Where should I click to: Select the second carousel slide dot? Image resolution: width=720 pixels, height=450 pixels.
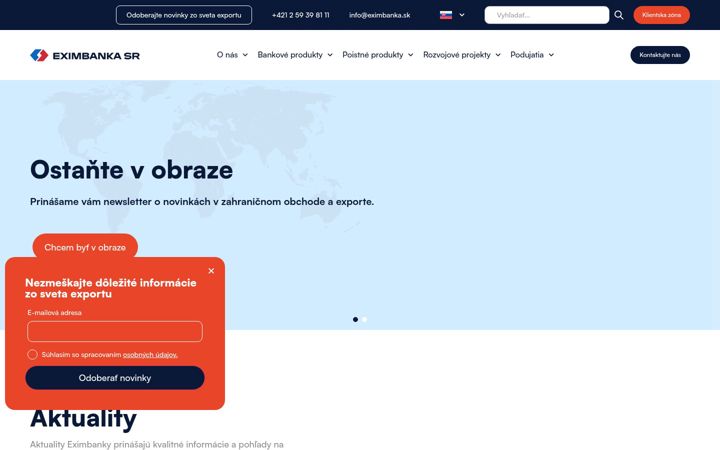click(365, 320)
